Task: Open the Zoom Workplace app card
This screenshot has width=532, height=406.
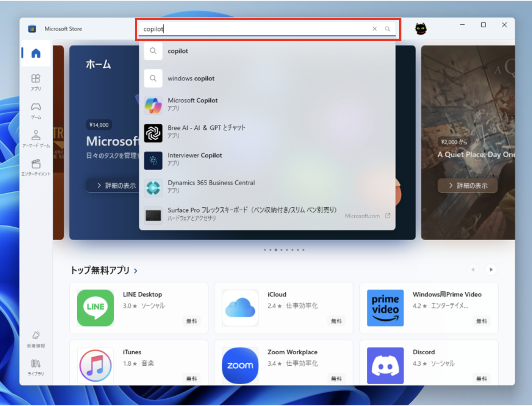Action: click(x=284, y=363)
